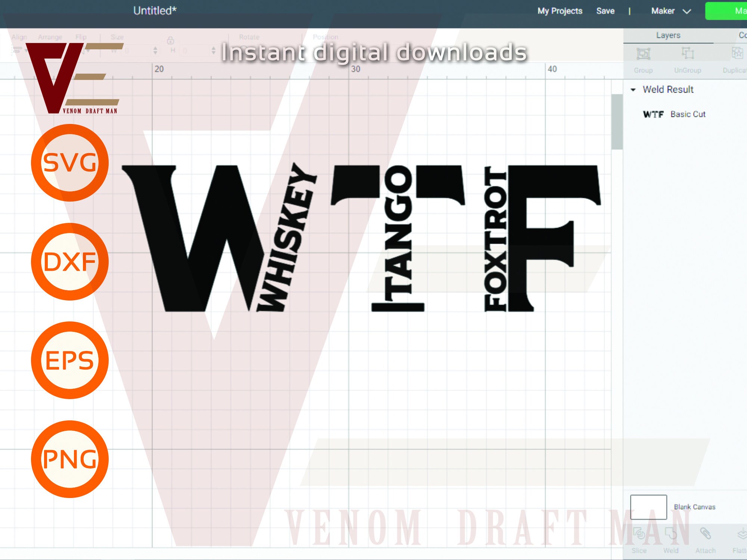Image resolution: width=747 pixels, height=560 pixels.
Task: Select the Slice tool
Action: point(639,534)
